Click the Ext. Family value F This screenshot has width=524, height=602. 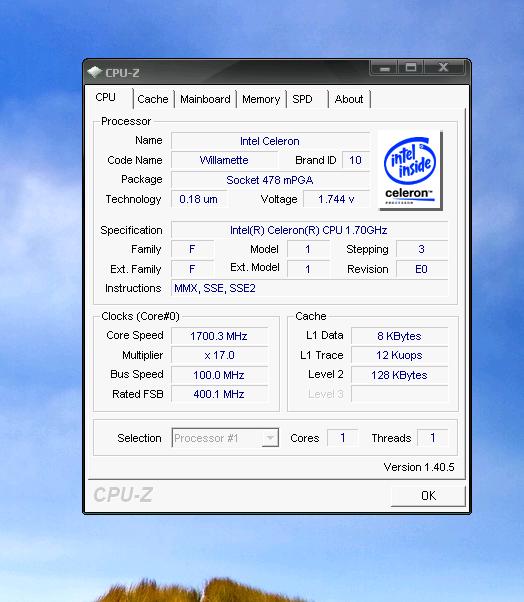point(192,269)
